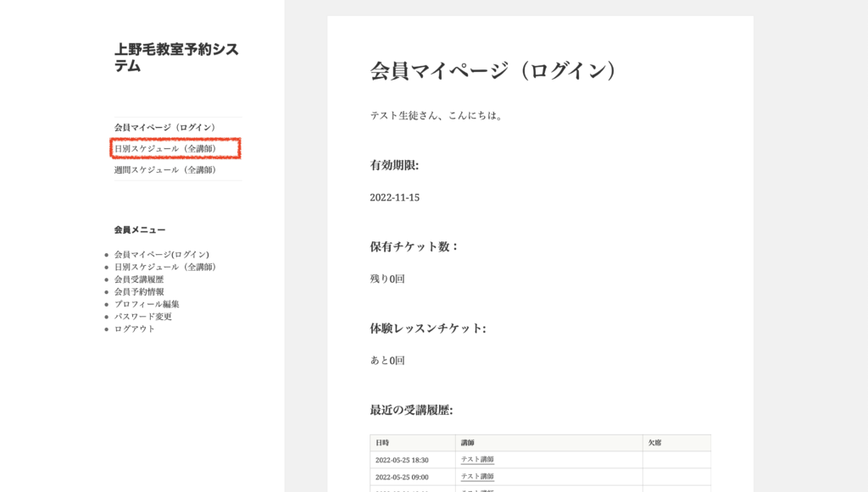Image resolution: width=868 pixels, height=492 pixels.
Task: Open テスト講師 link in 18:30 row
Action: tap(477, 459)
